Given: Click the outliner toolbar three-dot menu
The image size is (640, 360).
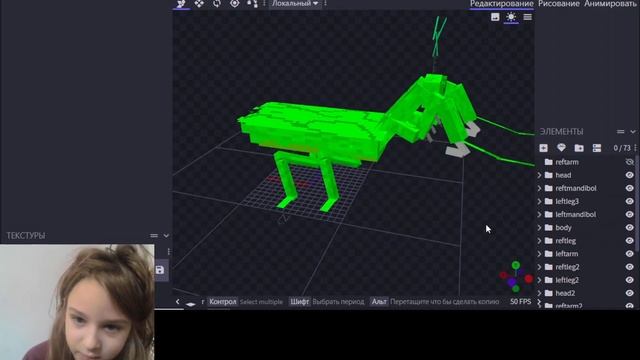Looking at the screenshot, I should 636,148.
